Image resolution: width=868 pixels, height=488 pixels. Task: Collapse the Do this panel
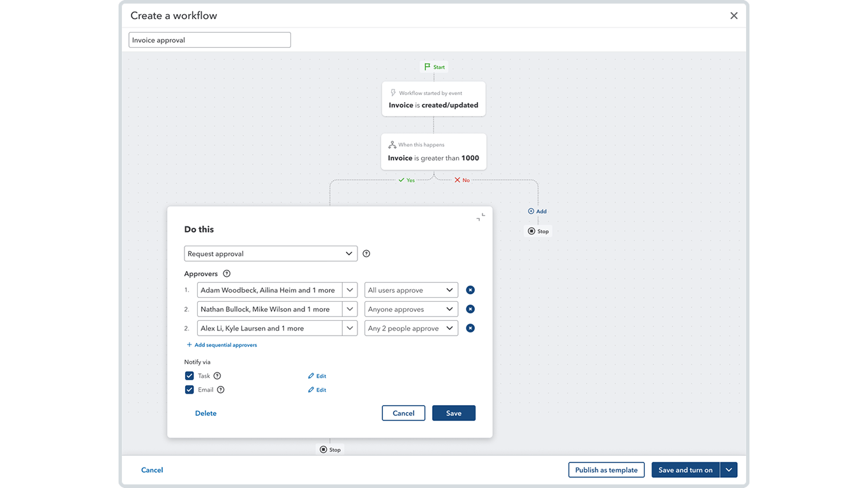click(x=481, y=218)
